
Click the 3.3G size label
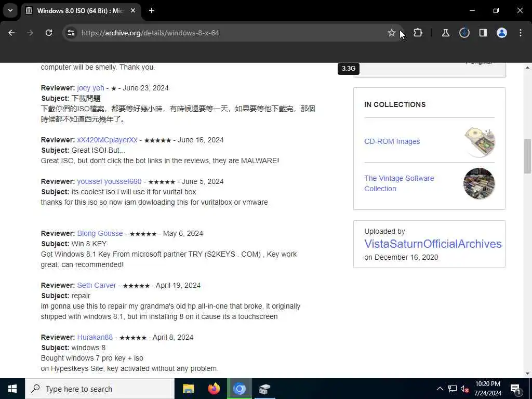(349, 69)
